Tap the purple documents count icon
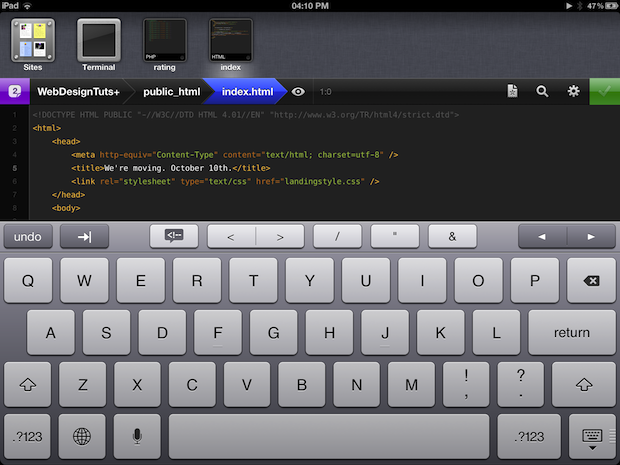Screen dimensions: 620x465 [15, 91]
